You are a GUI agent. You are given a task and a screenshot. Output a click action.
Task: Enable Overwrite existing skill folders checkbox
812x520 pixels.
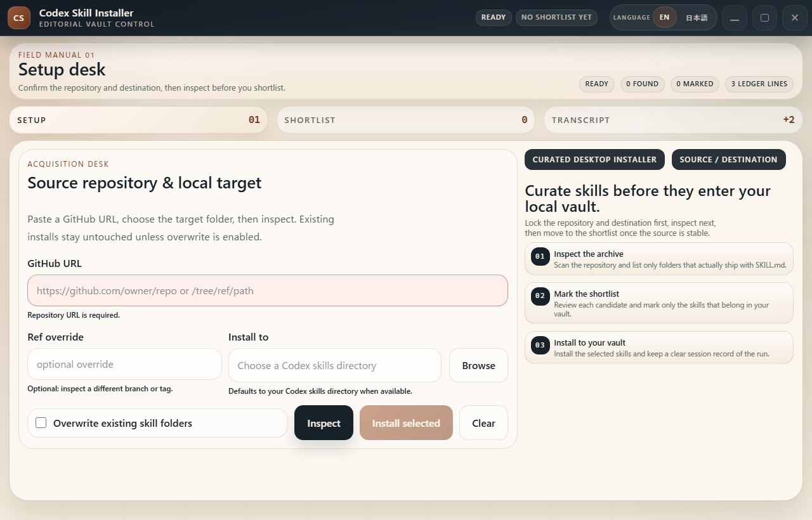click(41, 423)
